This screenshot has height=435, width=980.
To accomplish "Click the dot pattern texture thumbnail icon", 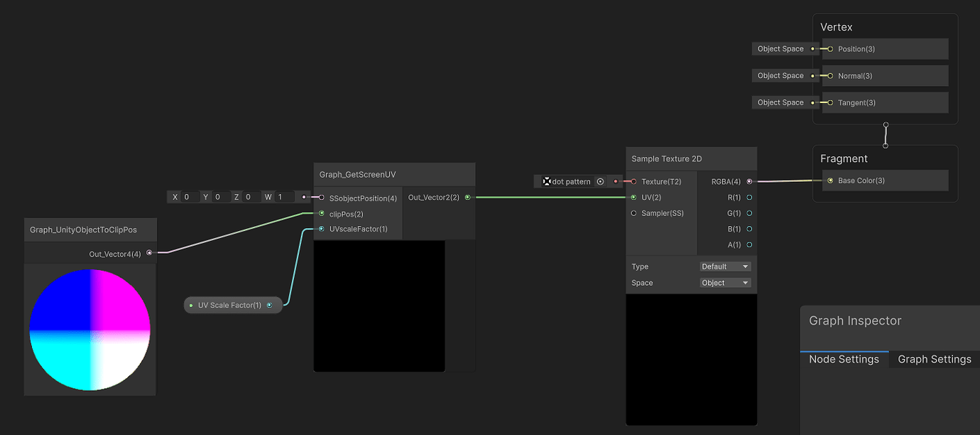I will pos(547,181).
